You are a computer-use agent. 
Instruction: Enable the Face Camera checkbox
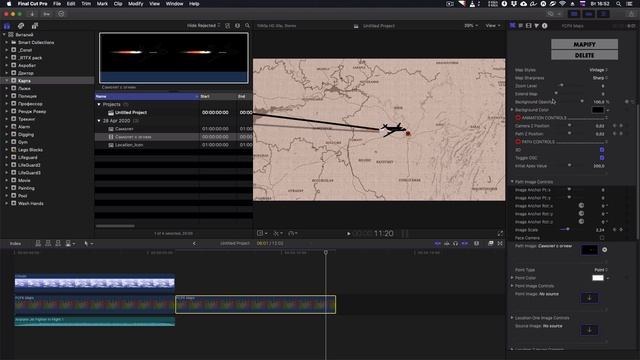pyautogui.click(x=602, y=238)
